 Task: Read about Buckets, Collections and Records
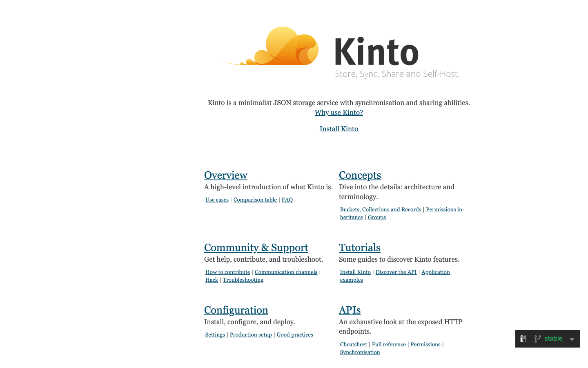[x=381, y=209]
